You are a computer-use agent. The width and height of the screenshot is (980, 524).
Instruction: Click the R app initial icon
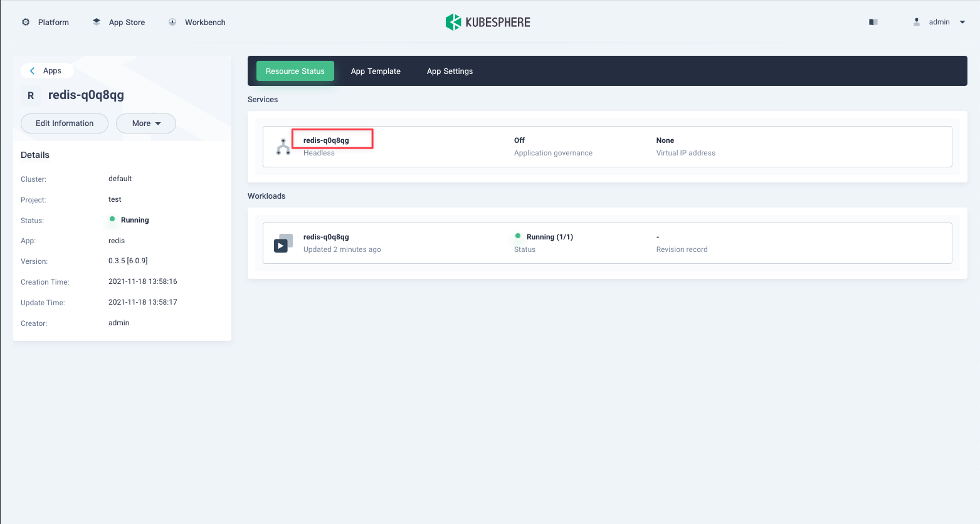(30, 95)
